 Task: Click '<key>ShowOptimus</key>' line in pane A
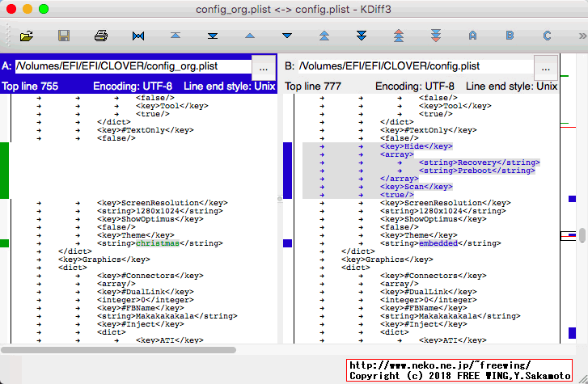[x=150, y=219]
